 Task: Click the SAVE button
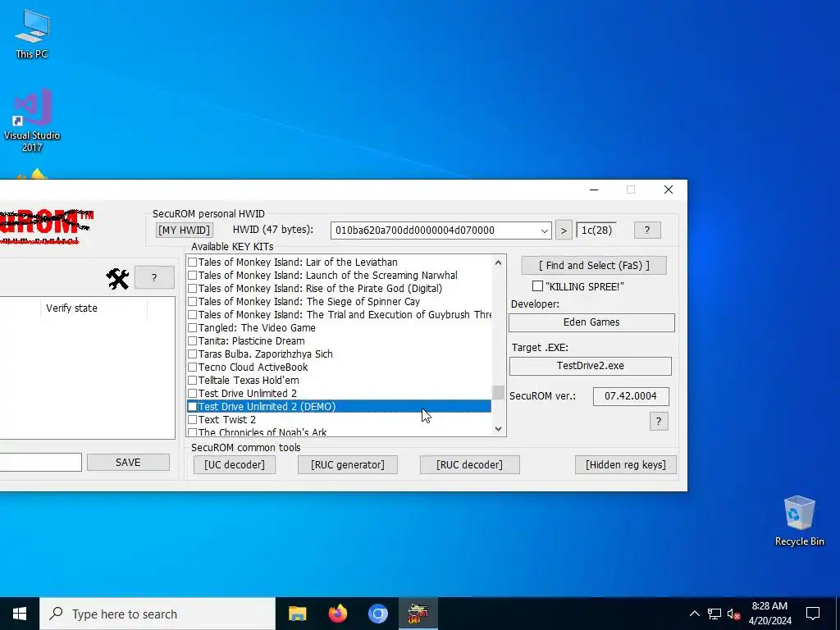[x=128, y=463]
